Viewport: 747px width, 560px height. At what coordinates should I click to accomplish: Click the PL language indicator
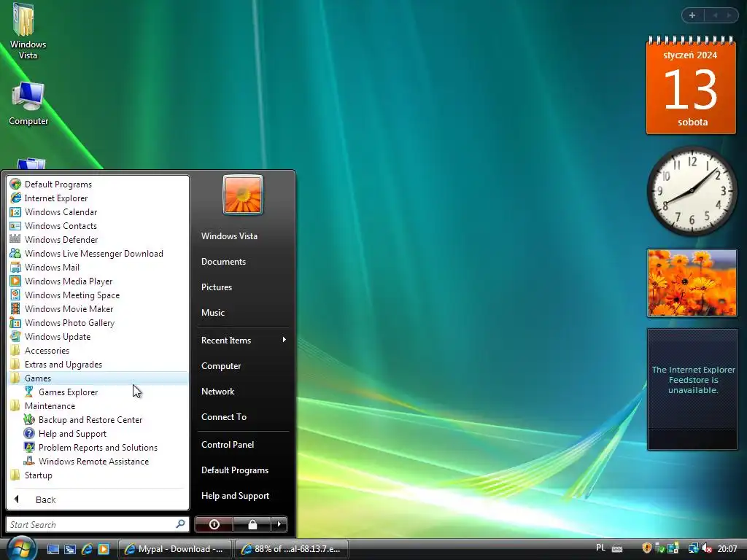point(601,548)
